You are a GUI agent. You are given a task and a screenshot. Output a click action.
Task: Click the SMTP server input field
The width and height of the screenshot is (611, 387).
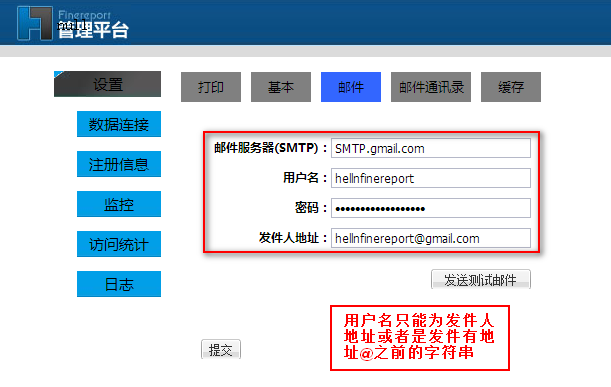431,148
